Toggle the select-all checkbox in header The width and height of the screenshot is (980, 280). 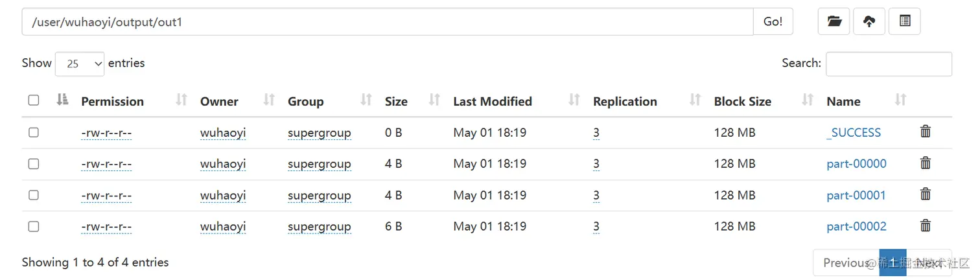click(x=34, y=100)
